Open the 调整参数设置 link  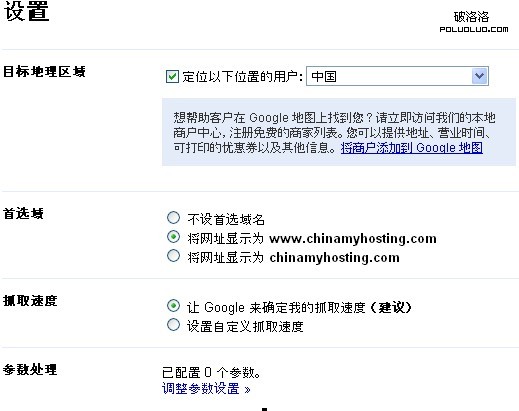coord(206,389)
